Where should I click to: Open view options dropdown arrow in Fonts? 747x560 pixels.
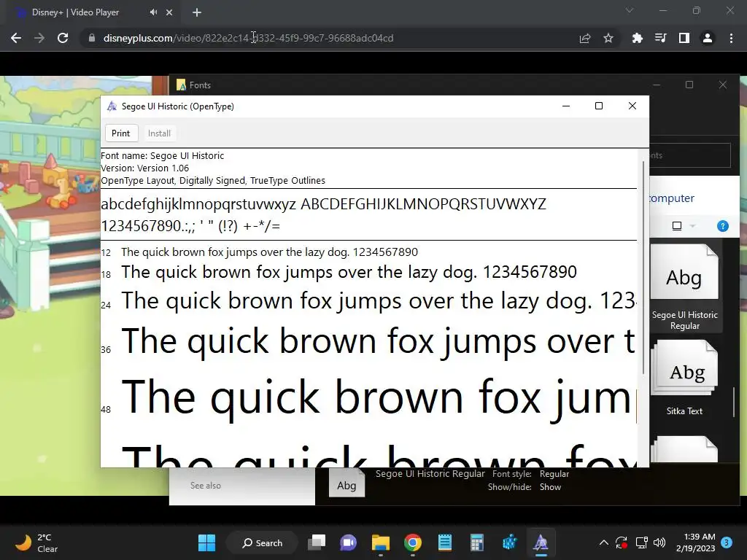tap(693, 226)
